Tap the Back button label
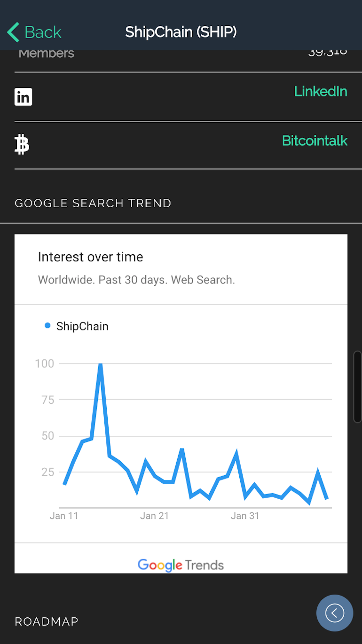The height and width of the screenshot is (644, 362). [x=43, y=32]
